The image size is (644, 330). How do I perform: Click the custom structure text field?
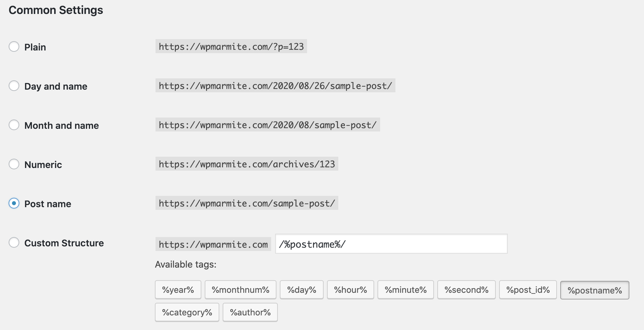391,244
